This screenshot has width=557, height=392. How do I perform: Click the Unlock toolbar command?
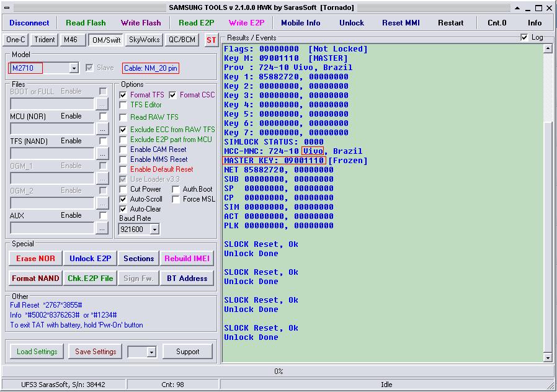(x=351, y=23)
